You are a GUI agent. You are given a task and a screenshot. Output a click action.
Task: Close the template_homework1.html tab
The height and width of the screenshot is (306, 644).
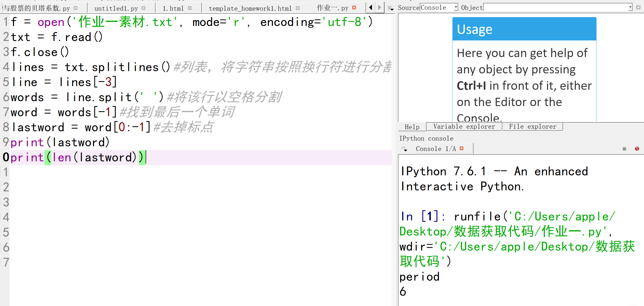[298, 8]
